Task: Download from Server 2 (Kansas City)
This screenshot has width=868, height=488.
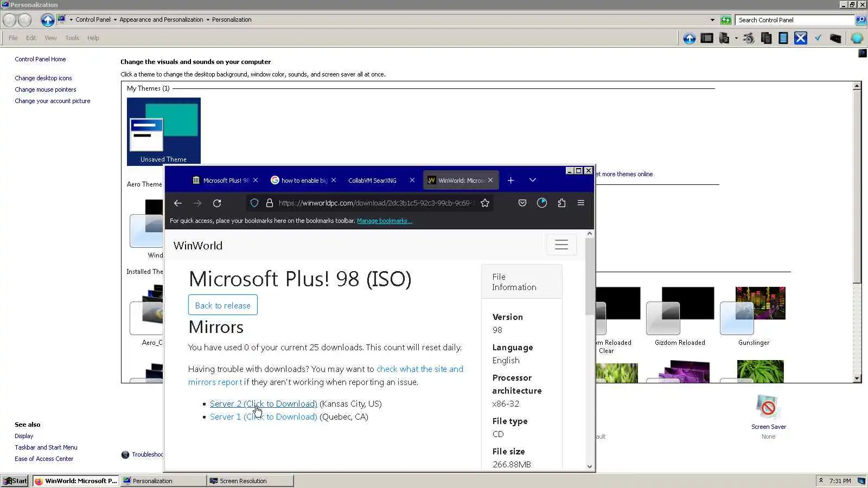Action: click(264, 404)
